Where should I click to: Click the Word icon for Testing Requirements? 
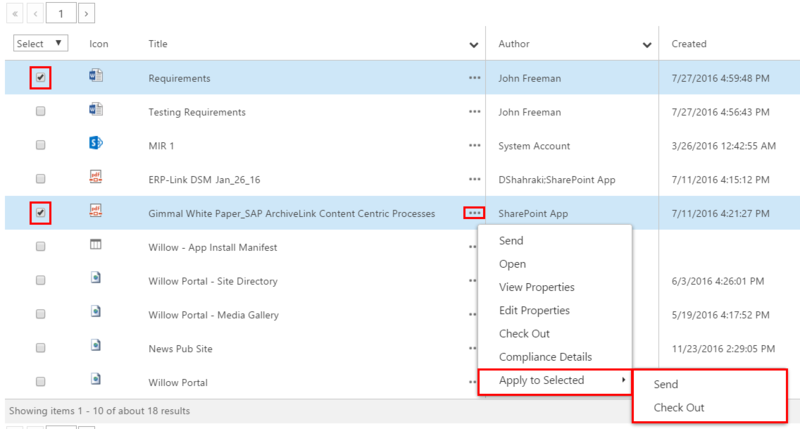(97, 110)
